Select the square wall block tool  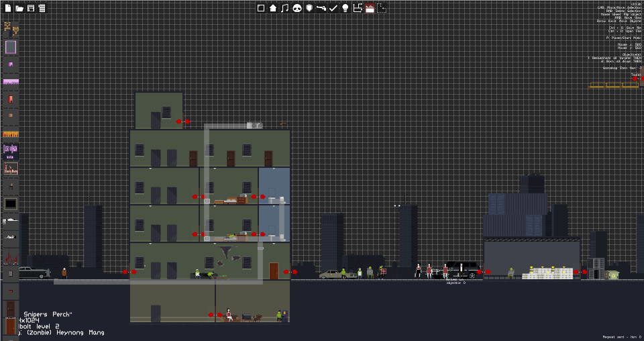(x=261, y=8)
